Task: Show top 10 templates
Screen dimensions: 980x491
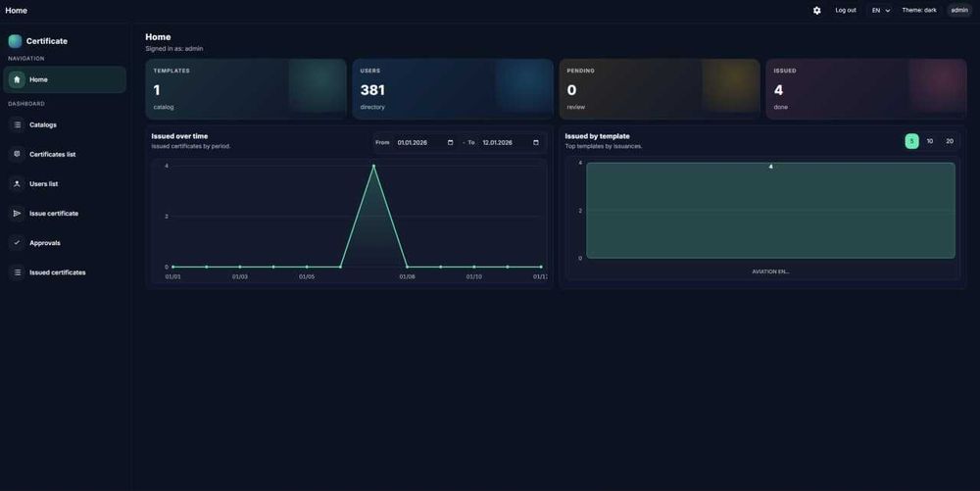Action: point(930,141)
